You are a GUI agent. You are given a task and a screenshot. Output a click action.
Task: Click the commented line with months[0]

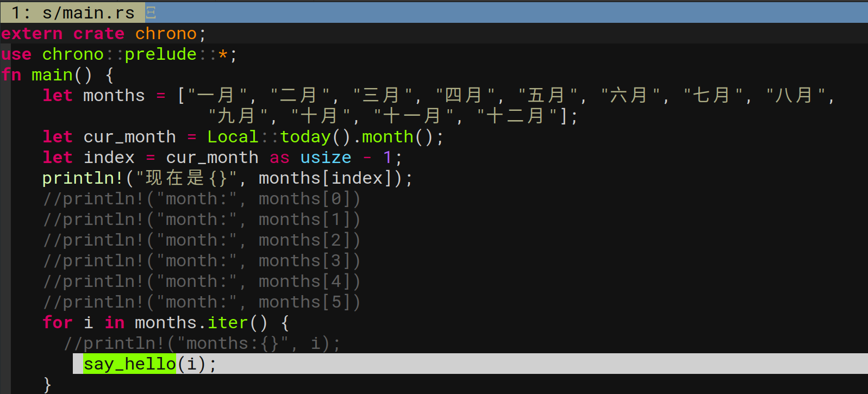[x=201, y=199]
